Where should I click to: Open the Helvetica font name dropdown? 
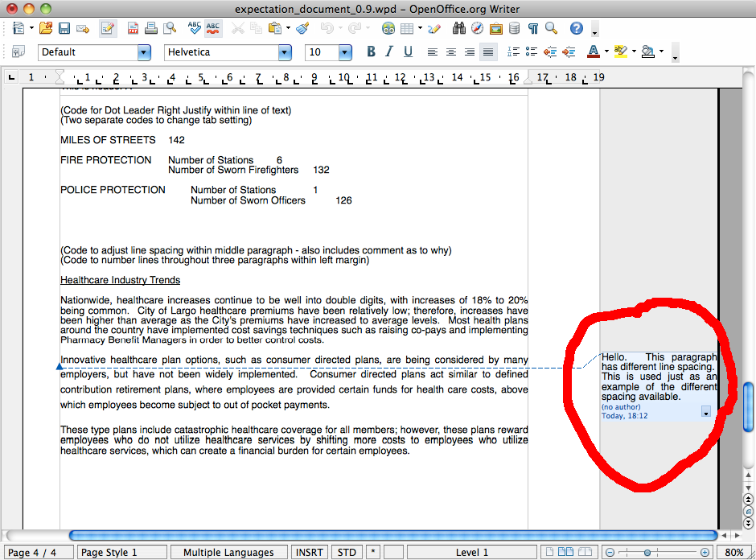[x=285, y=52]
